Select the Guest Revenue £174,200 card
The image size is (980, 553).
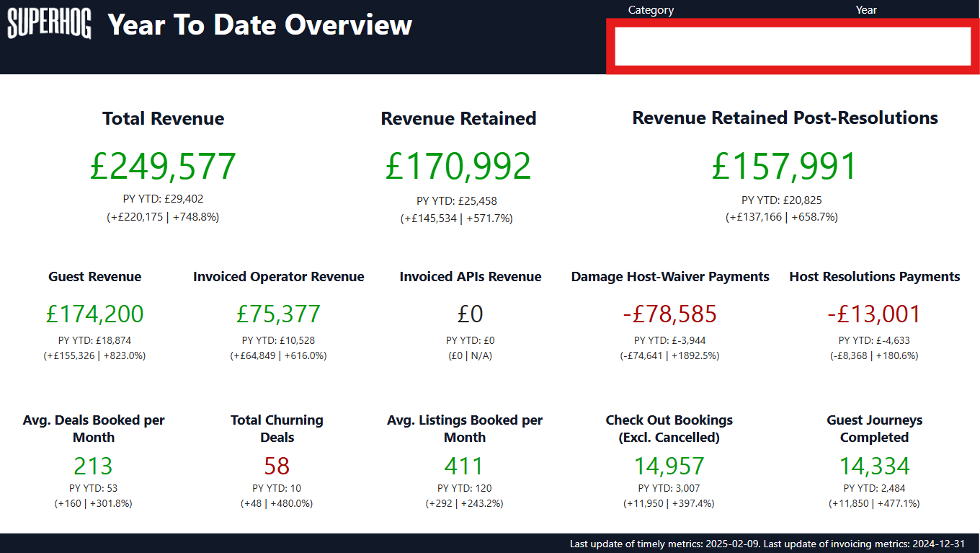pos(94,314)
